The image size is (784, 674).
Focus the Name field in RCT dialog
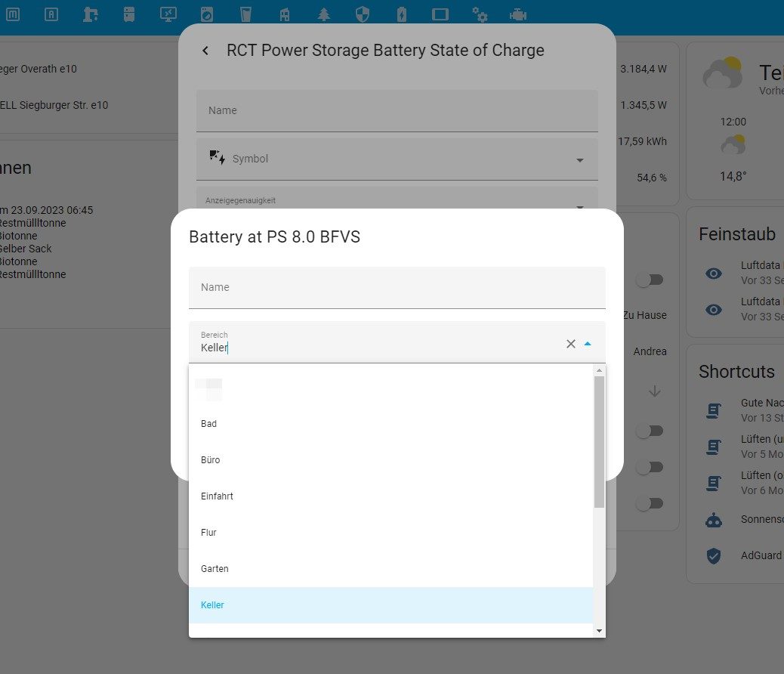click(397, 110)
